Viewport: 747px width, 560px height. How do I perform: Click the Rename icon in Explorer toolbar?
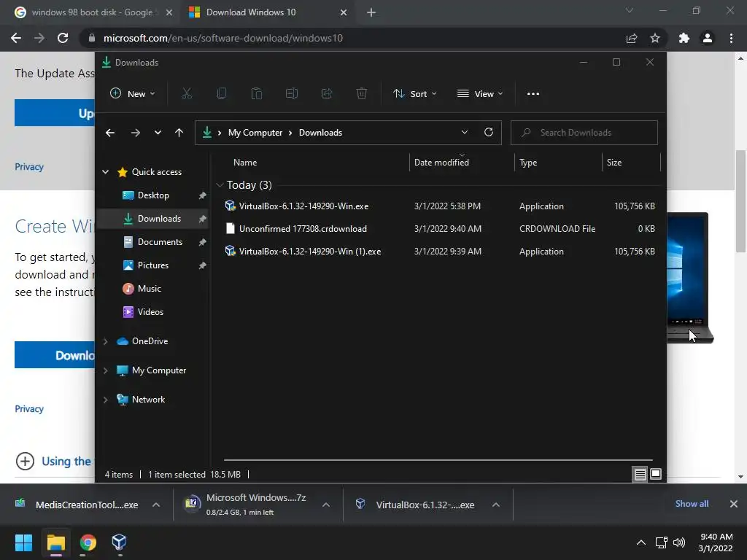click(292, 93)
